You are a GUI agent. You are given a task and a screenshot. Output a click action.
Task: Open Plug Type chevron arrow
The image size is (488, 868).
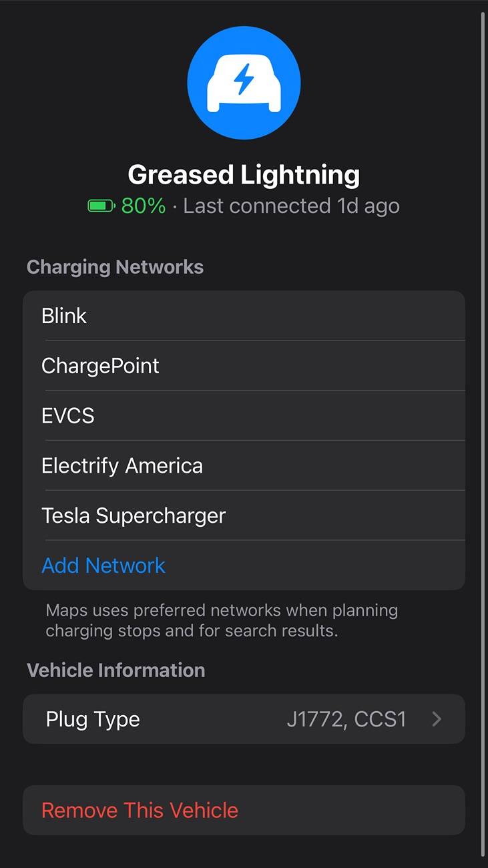coord(437,719)
